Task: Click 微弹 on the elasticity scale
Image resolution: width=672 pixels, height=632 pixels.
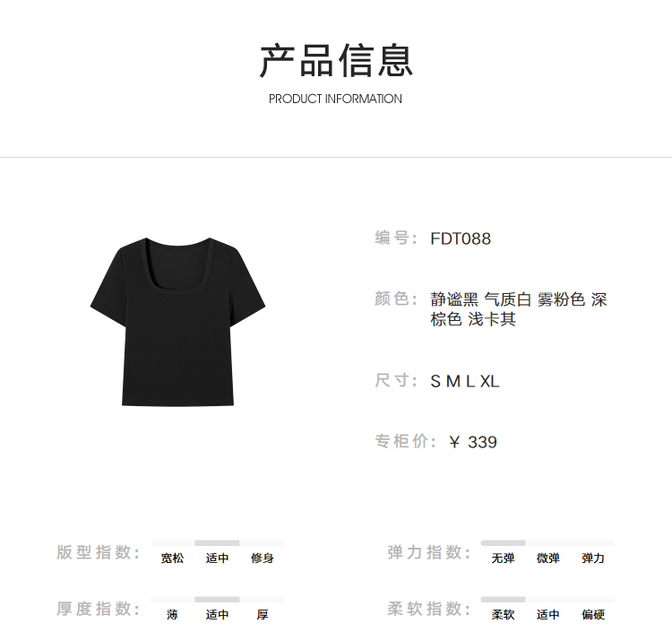Action: pyautogui.click(x=548, y=558)
